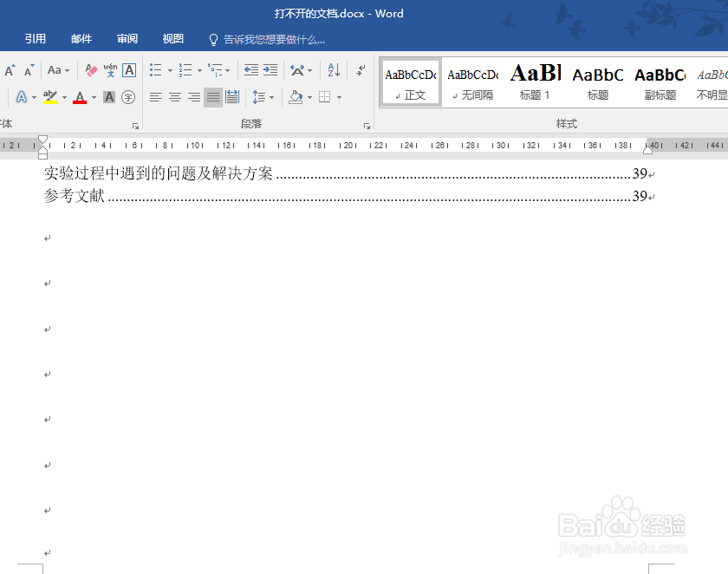This screenshot has width=728, height=574.
Task: Switch to the 审阅 ribbon tab
Action: tap(127, 38)
